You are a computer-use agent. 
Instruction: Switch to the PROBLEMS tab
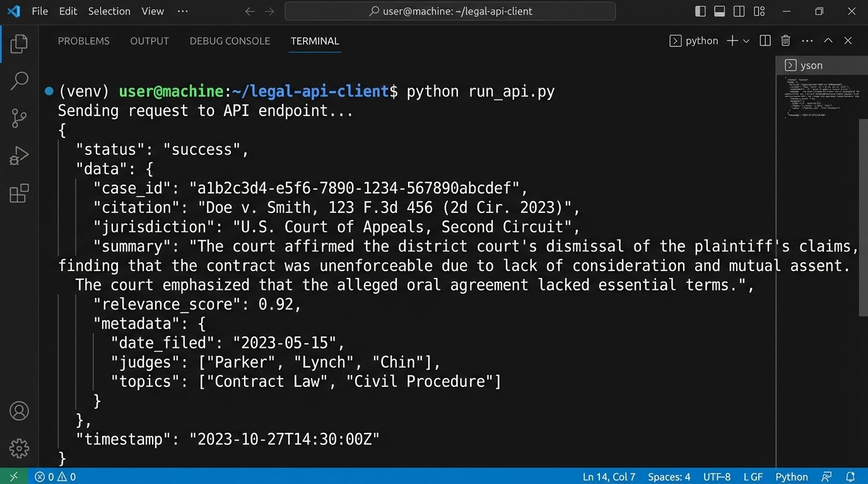coord(83,41)
